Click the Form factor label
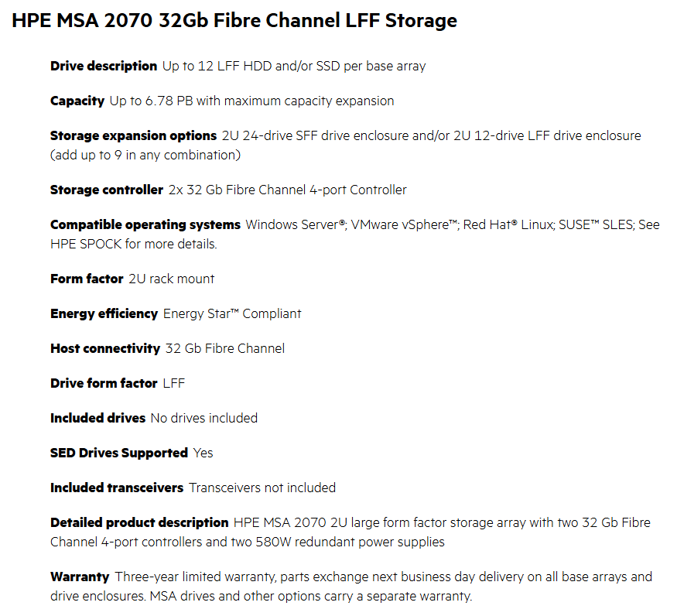Screen dimensions: 677x616 (87, 279)
